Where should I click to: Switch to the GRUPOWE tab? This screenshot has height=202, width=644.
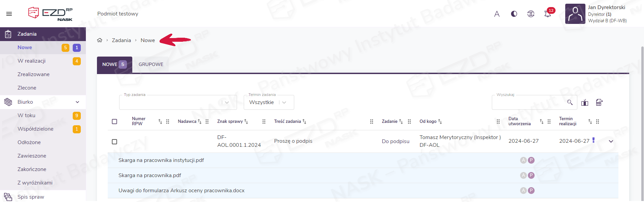pyautogui.click(x=151, y=64)
